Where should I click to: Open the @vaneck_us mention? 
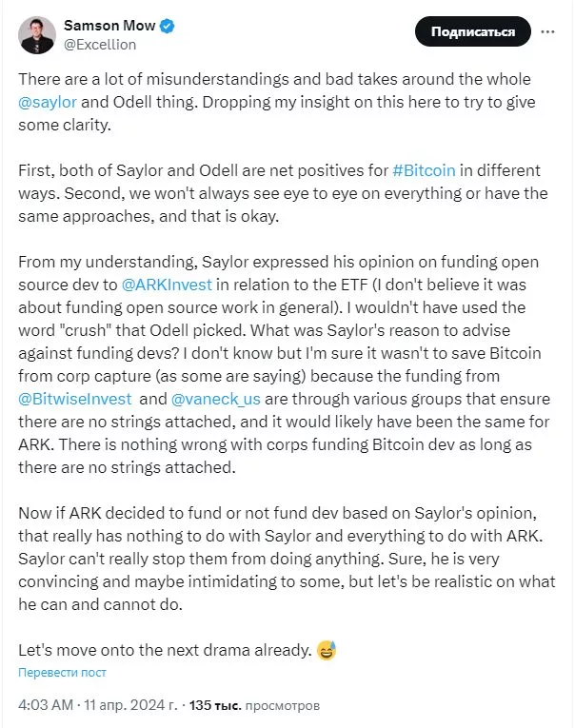point(216,399)
